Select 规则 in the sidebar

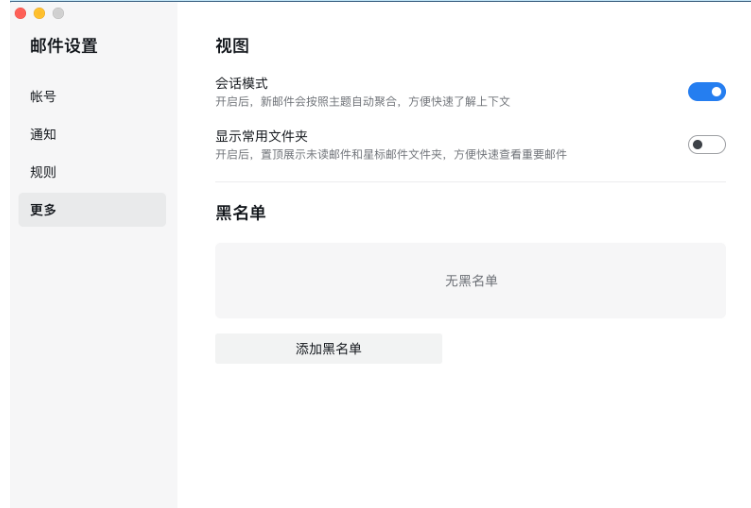pyautogui.click(x=43, y=172)
